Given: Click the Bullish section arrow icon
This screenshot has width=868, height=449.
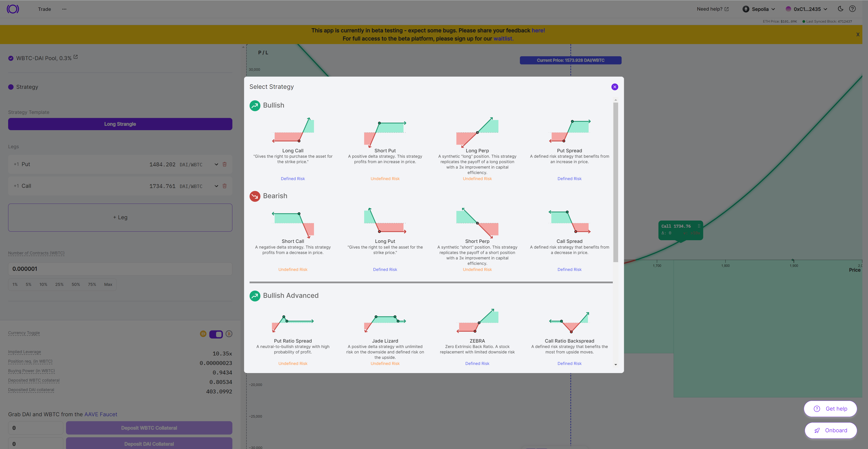Looking at the screenshot, I should pos(255,106).
